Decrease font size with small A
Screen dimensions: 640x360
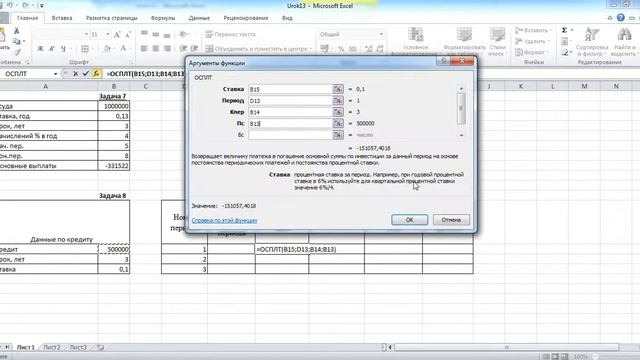128,35
